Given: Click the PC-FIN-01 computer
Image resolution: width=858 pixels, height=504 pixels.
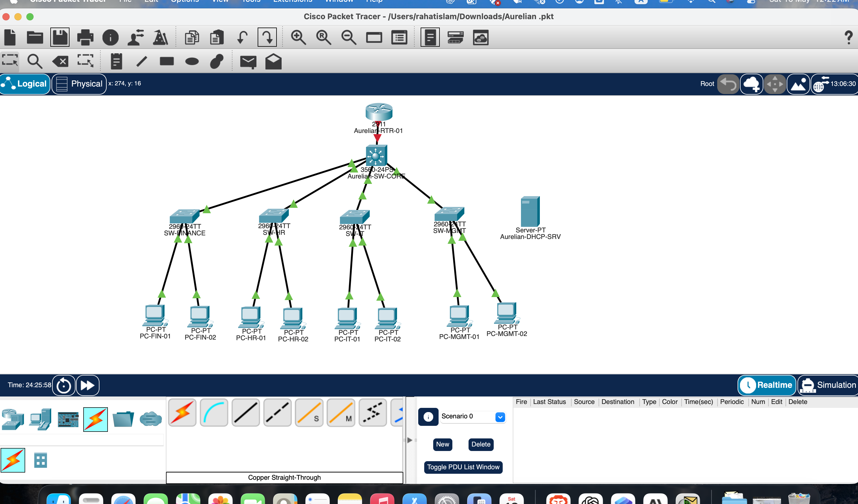Looking at the screenshot, I should 155,315.
